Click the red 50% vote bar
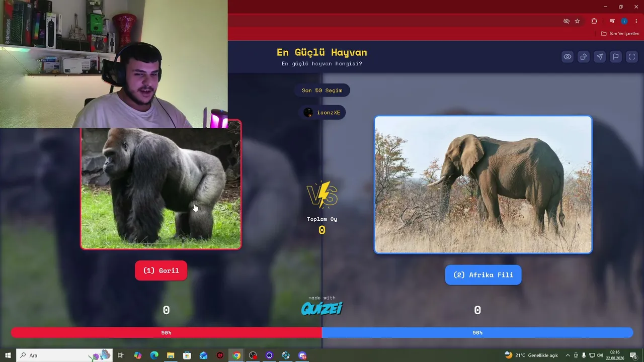The image size is (644, 362). (x=167, y=332)
